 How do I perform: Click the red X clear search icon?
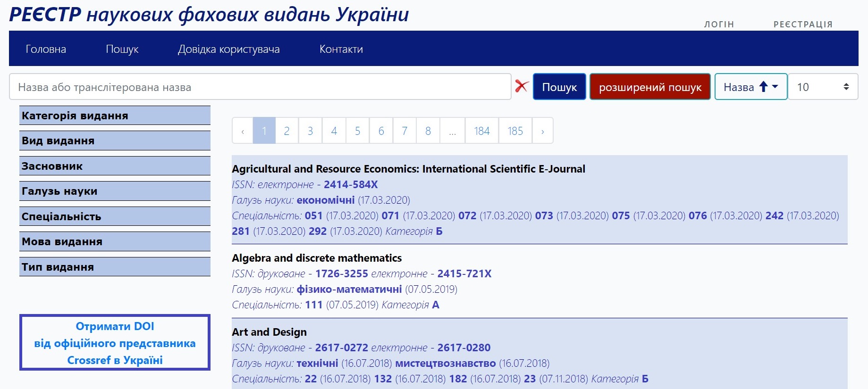tap(522, 86)
